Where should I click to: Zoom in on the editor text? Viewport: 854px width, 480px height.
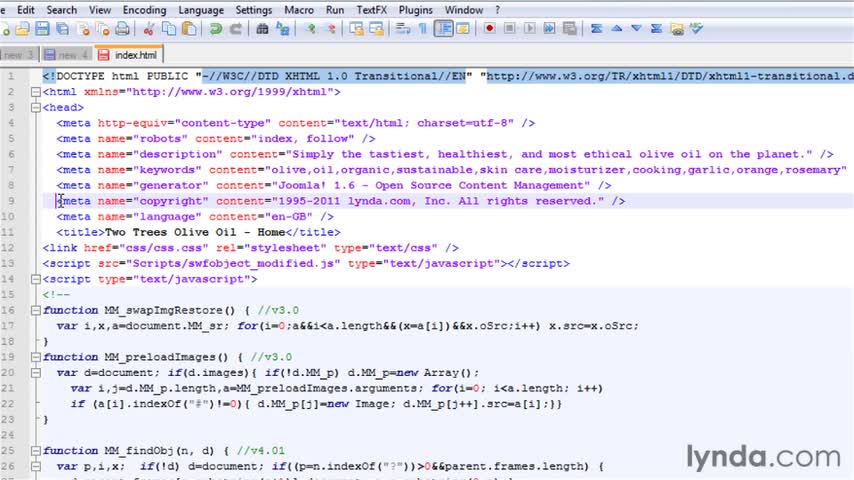click(310, 29)
